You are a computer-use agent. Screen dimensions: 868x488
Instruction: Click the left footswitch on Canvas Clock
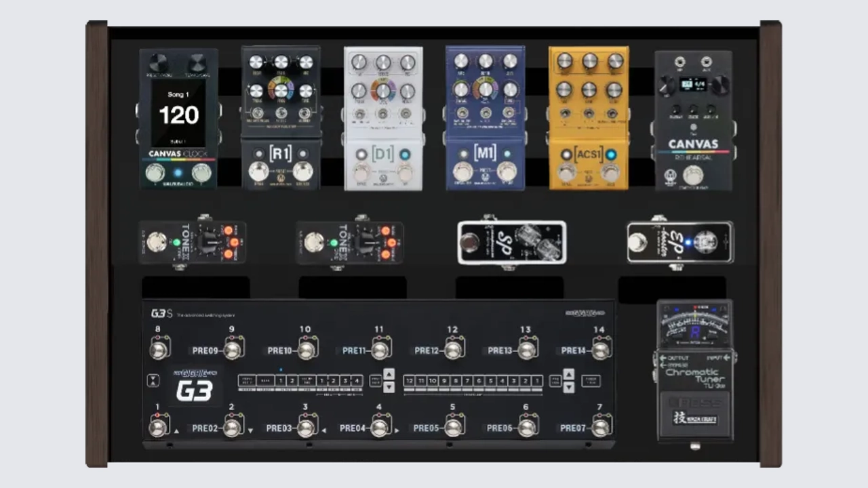pos(155,173)
